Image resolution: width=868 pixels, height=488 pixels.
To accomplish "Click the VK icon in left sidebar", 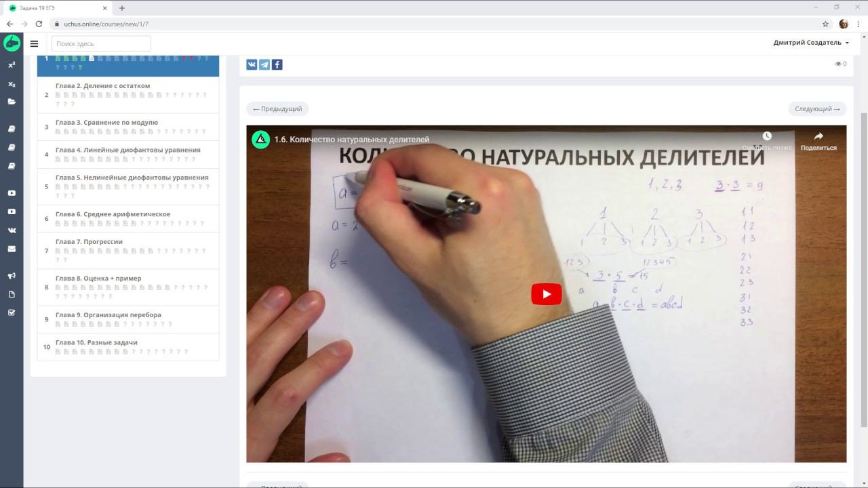I will coord(12,230).
